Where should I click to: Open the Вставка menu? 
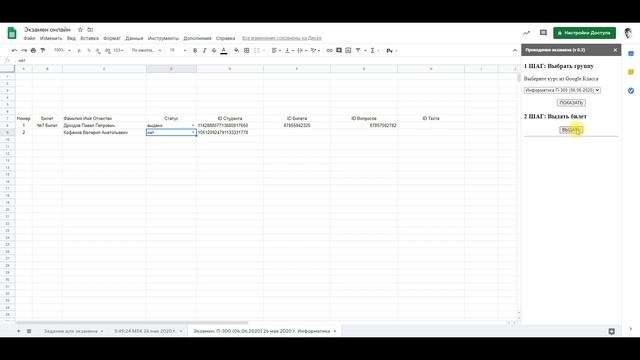tap(89, 38)
